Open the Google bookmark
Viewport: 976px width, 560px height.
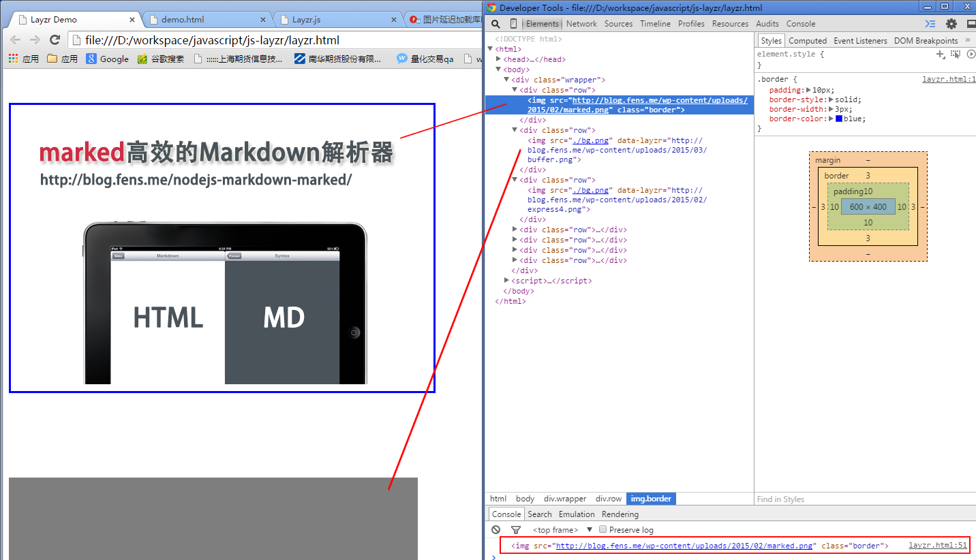[x=107, y=59]
